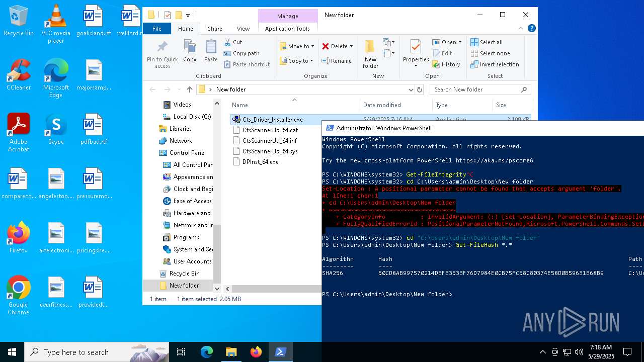This screenshot has width=644, height=362.
Task: Open Adobe Acrobat desktop shortcut
Action: pyautogui.click(x=19, y=133)
